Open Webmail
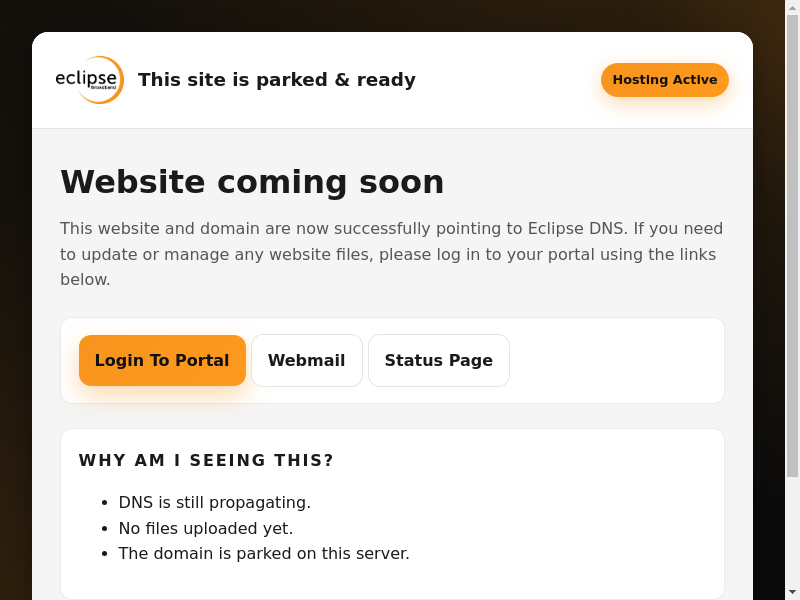Viewport: 800px width, 600px height. pos(306,361)
